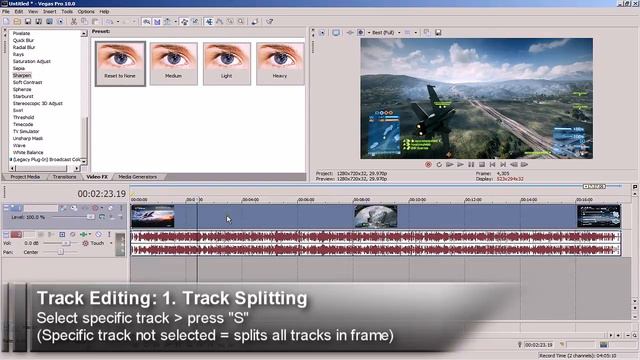Select the Threshold effect

[x=23, y=117]
